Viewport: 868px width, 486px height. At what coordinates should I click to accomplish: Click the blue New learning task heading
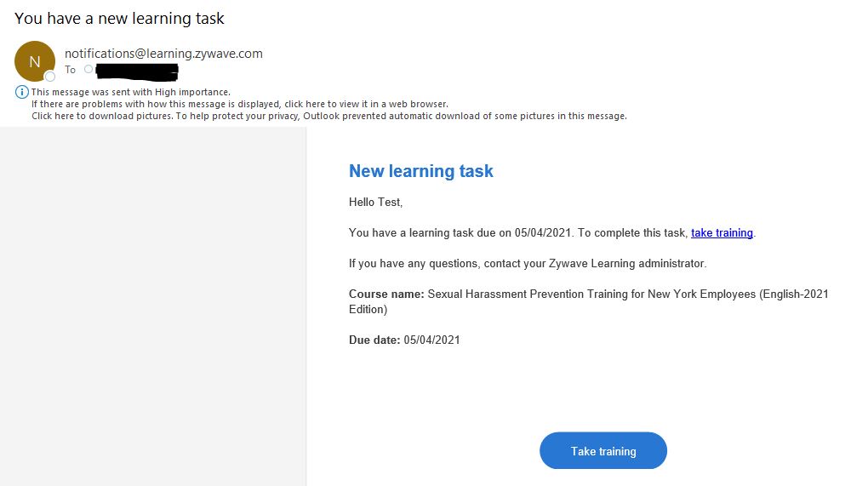coord(420,171)
